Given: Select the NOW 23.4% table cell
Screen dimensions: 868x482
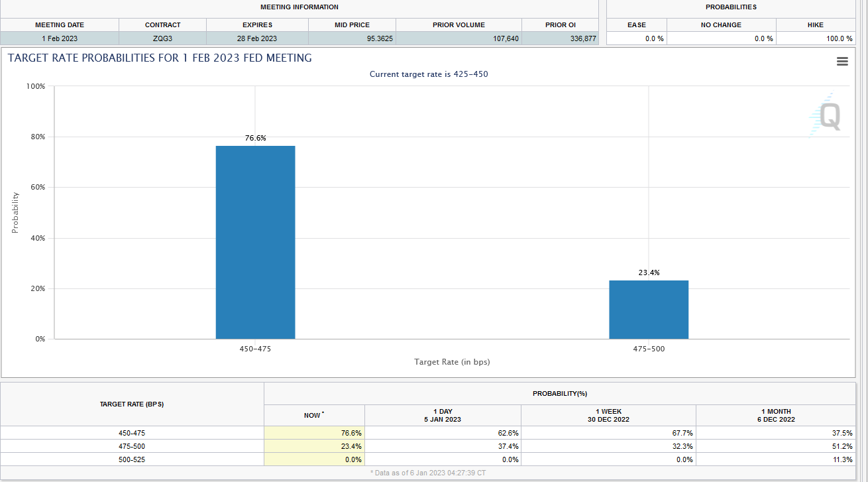Looking at the screenshot, I should point(314,446).
